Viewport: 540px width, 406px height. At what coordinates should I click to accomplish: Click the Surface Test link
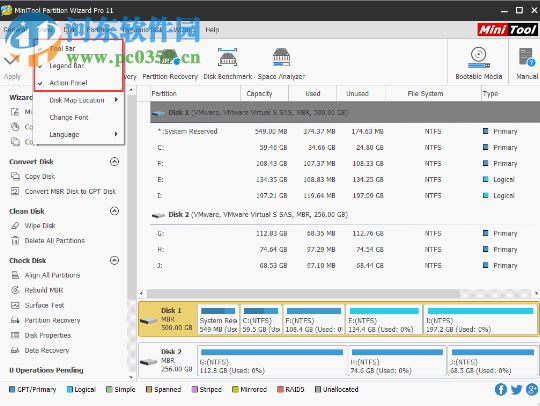pyautogui.click(x=44, y=305)
